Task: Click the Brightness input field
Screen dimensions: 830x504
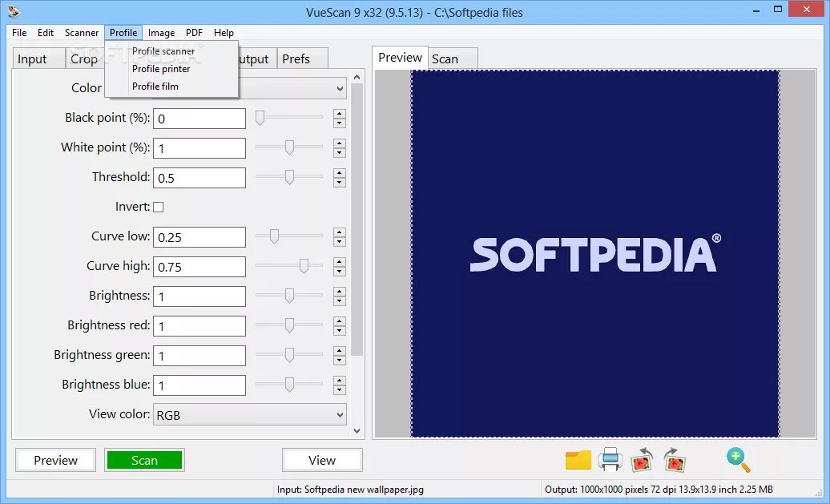Action: (199, 296)
